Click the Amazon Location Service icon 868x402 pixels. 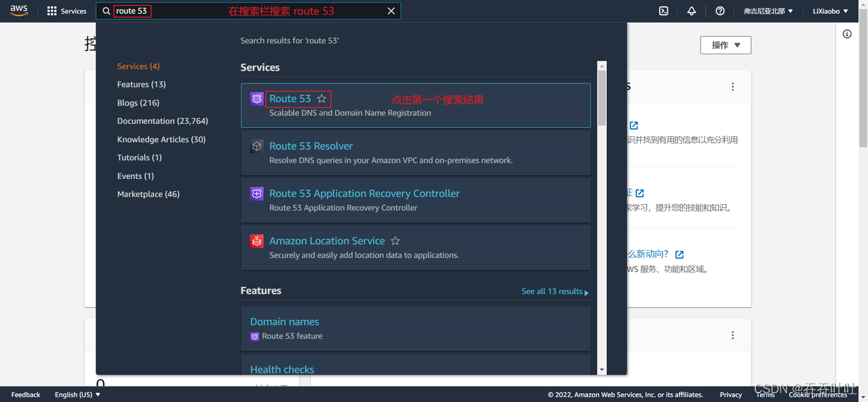pos(256,241)
